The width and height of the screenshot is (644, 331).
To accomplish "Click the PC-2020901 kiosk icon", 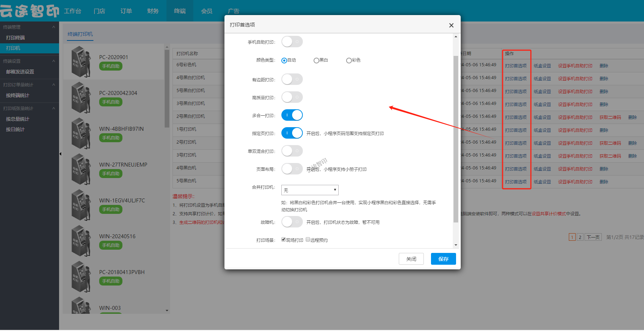I will click(81, 62).
